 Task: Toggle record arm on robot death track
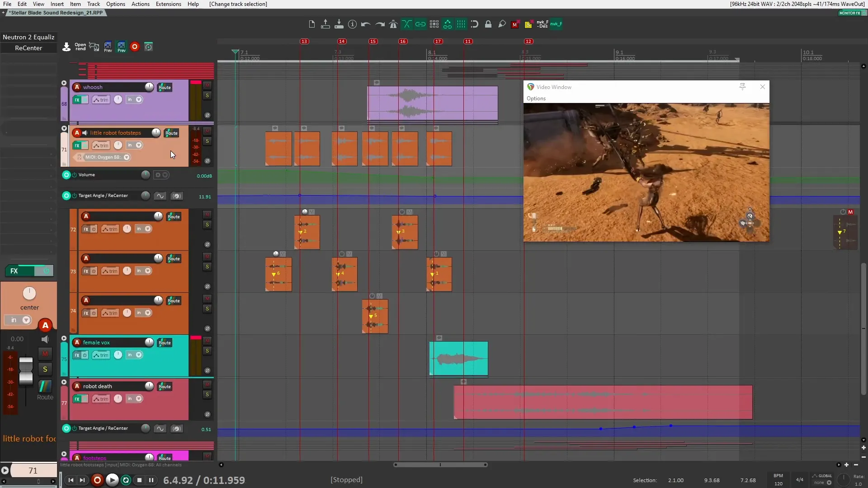[77, 386]
